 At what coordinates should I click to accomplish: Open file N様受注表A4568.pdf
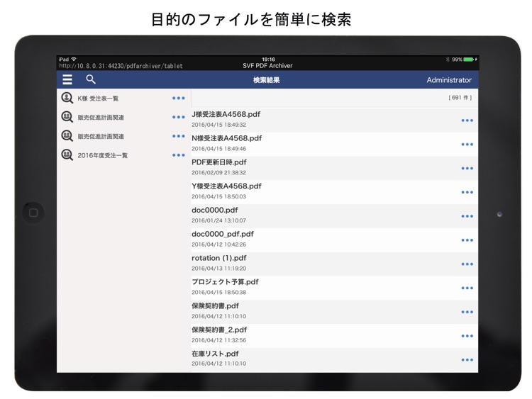pos(335,144)
